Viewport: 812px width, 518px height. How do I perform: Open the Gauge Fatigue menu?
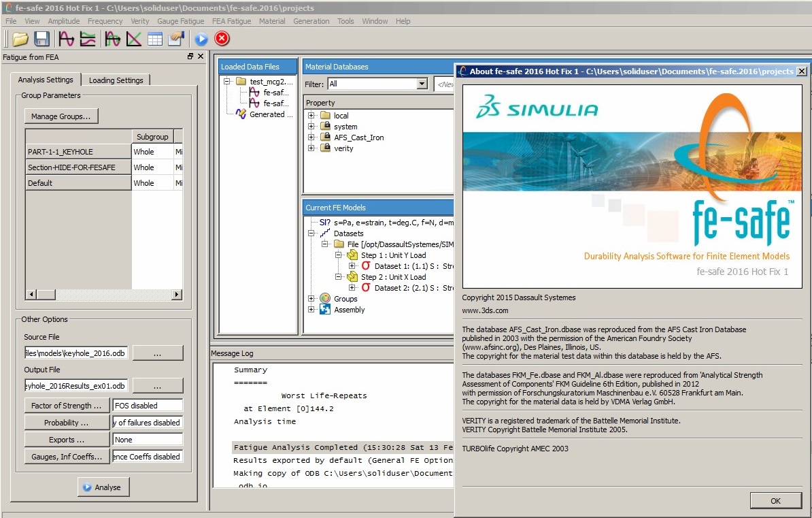click(181, 21)
